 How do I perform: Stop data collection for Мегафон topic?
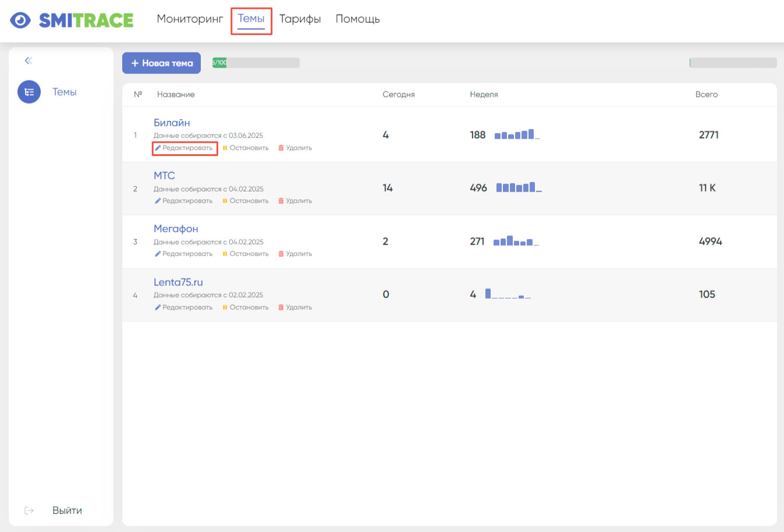[245, 254]
